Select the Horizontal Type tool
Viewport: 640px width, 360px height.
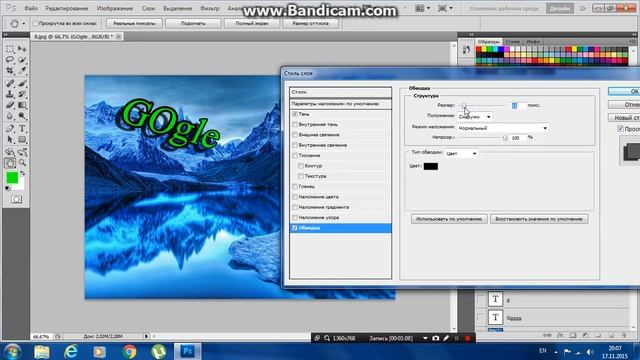[x=22, y=129]
